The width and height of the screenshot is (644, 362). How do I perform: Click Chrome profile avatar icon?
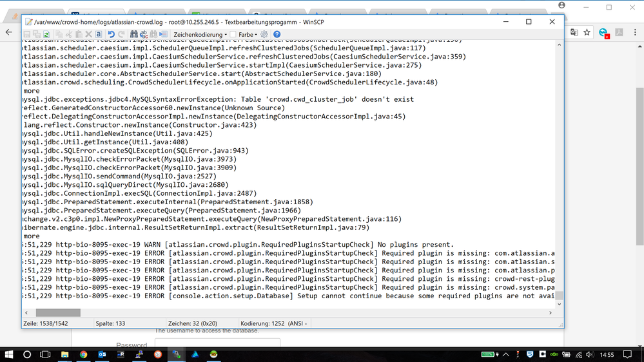[561, 5]
